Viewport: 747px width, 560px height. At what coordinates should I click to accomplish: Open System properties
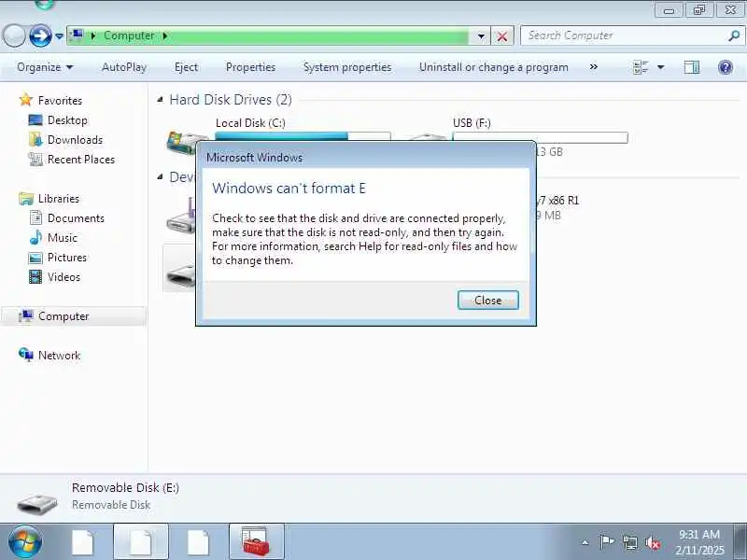tap(347, 67)
